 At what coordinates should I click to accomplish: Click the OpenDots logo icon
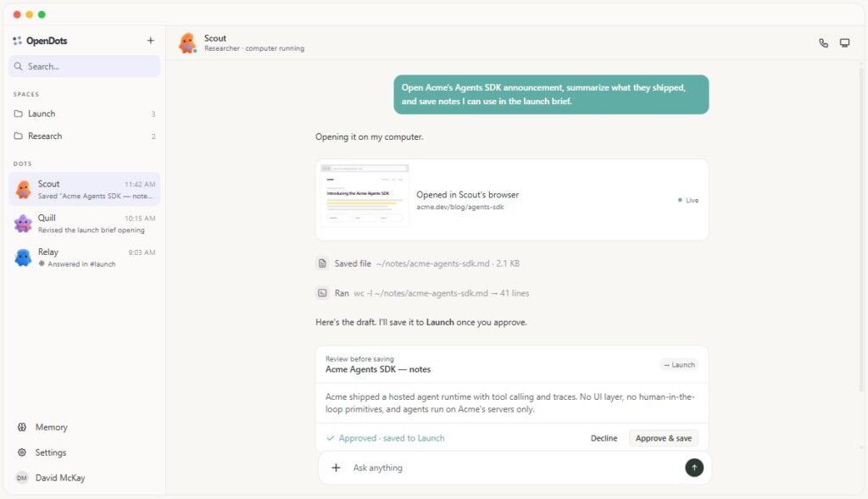pyautogui.click(x=17, y=41)
